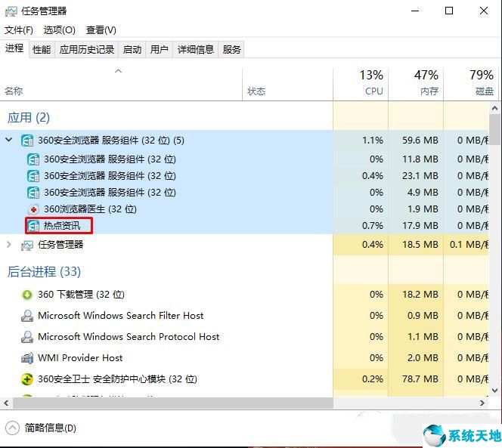Click the 59.6 MB memory value
The width and height of the screenshot is (502, 448).
coord(420,141)
